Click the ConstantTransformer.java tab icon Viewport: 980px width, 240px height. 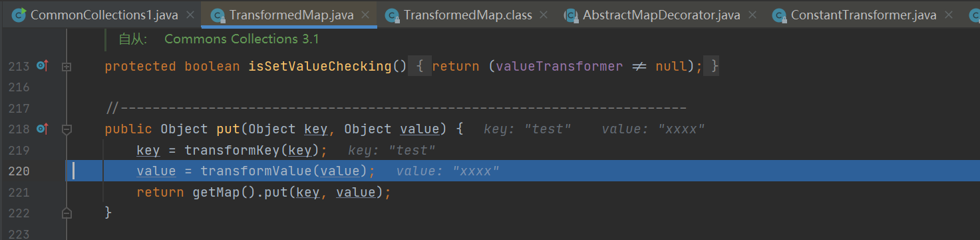780,14
